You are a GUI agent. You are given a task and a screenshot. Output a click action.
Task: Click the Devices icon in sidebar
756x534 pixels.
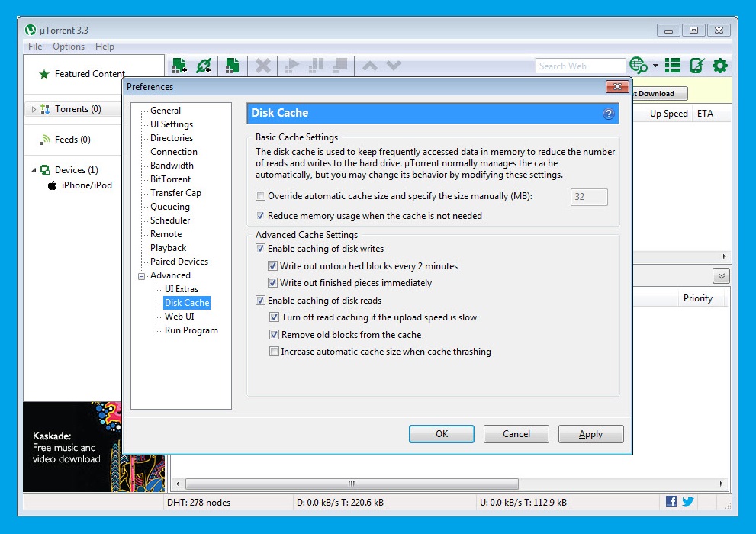pyautogui.click(x=45, y=169)
